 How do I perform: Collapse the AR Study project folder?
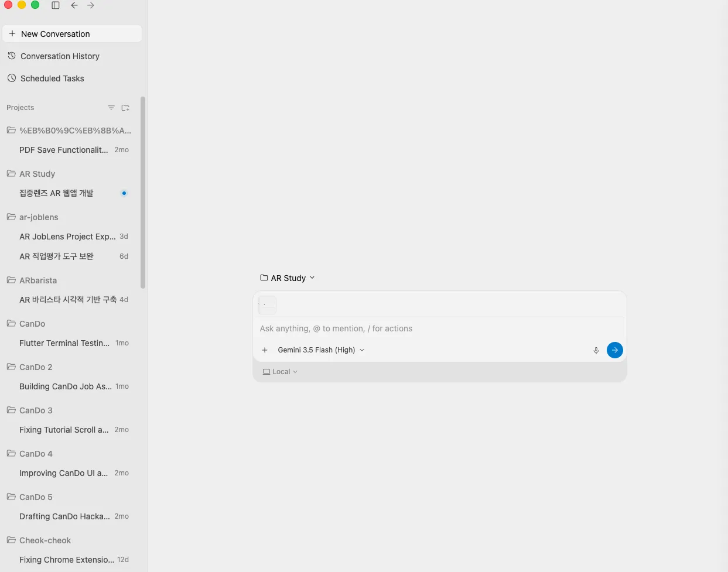pos(11,173)
